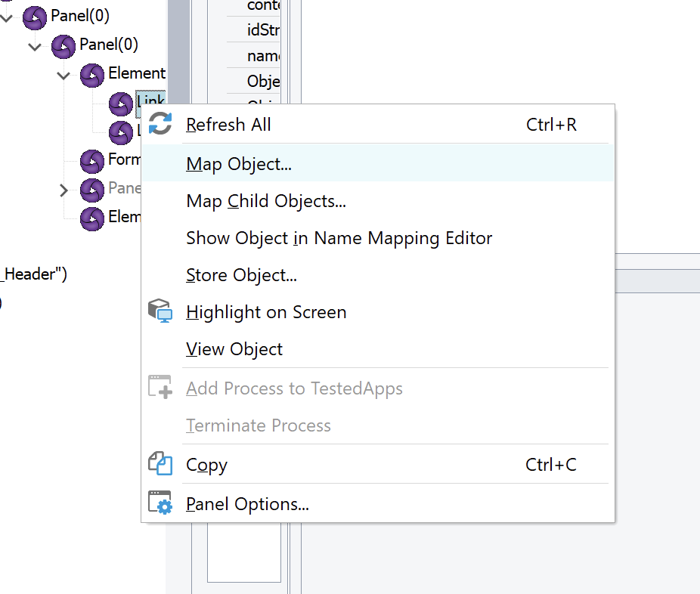Image resolution: width=700 pixels, height=594 pixels.
Task: Click the Panel Options gear icon
Action: click(160, 503)
